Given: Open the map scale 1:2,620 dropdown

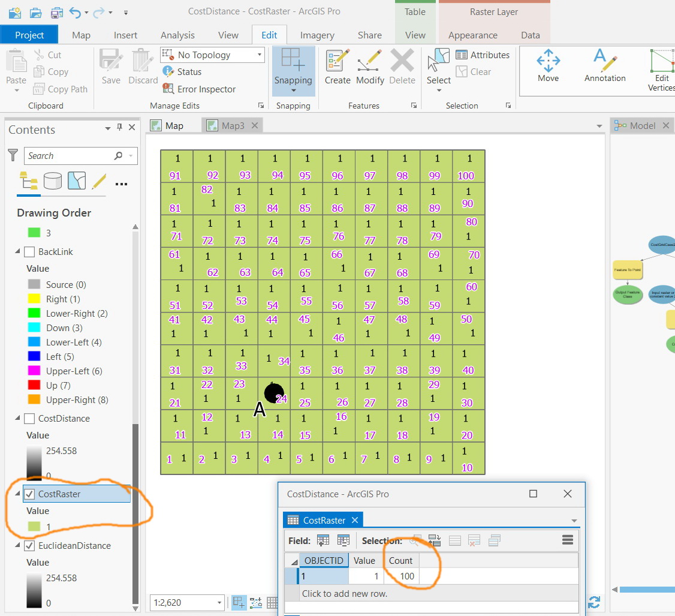Looking at the screenshot, I should click(219, 602).
